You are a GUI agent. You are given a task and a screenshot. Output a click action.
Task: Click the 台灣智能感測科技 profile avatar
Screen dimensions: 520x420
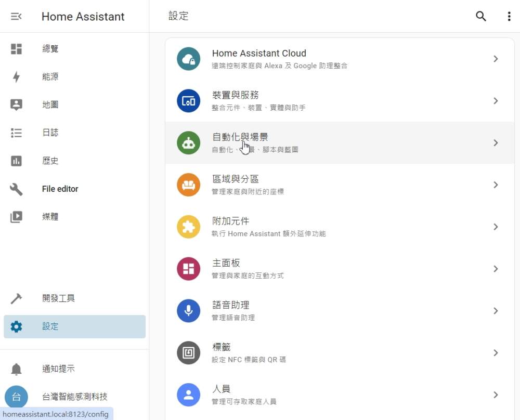click(x=16, y=396)
